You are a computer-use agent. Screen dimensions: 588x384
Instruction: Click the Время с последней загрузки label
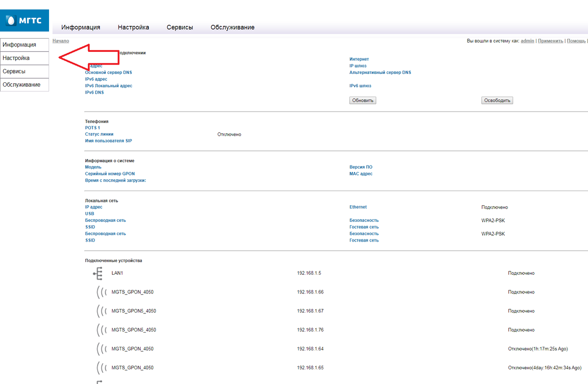116,180
